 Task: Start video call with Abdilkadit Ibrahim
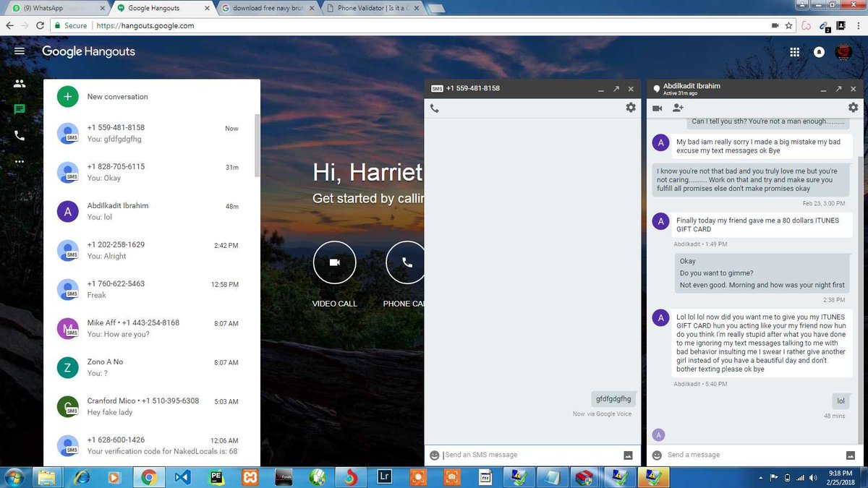pos(657,108)
